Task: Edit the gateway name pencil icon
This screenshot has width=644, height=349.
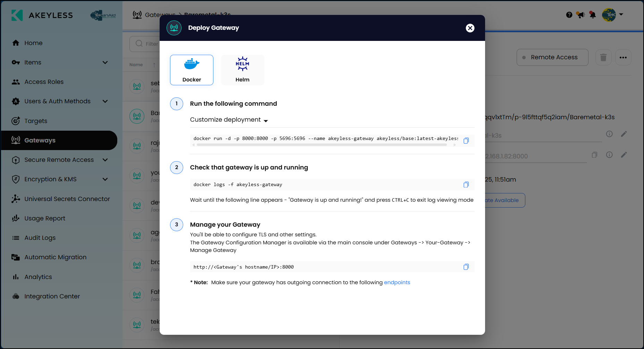Action: click(624, 134)
